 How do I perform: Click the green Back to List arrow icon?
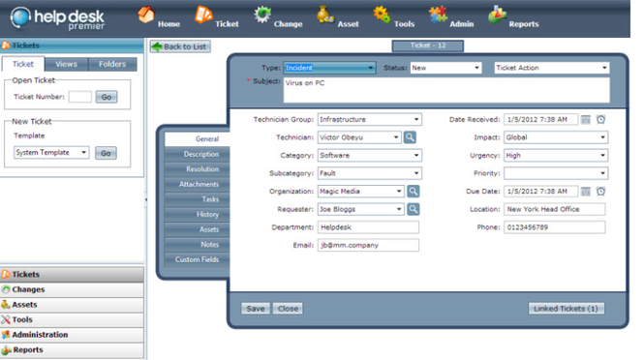(157, 46)
